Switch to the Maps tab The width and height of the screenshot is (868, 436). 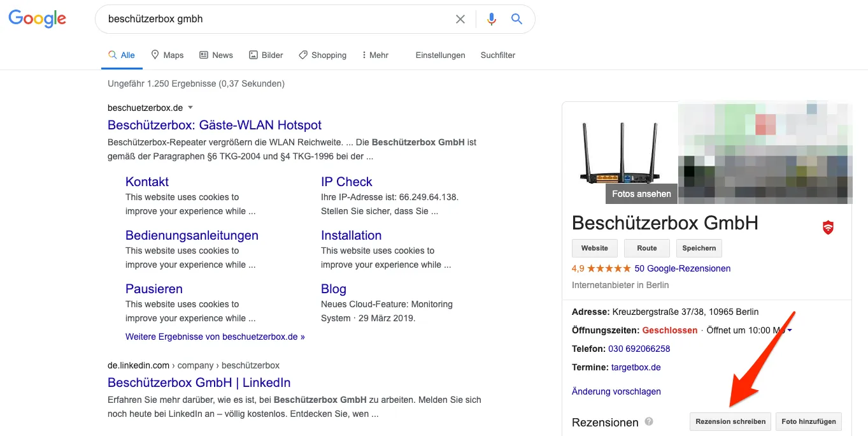tap(167, 55)
